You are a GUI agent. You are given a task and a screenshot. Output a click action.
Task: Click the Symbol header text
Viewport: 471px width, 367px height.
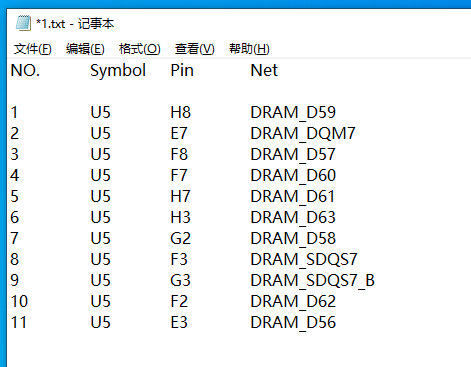click(x=118, y=71)
